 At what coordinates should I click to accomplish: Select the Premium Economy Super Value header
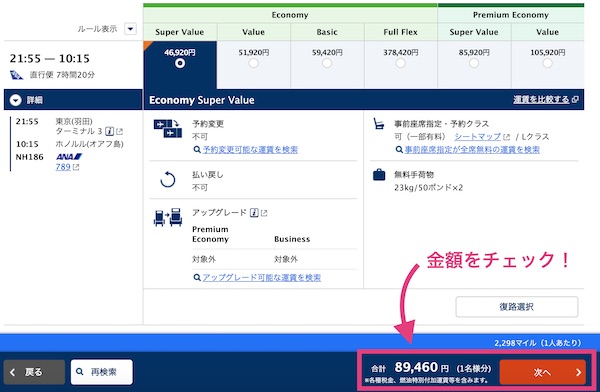[x=474, y=32]
